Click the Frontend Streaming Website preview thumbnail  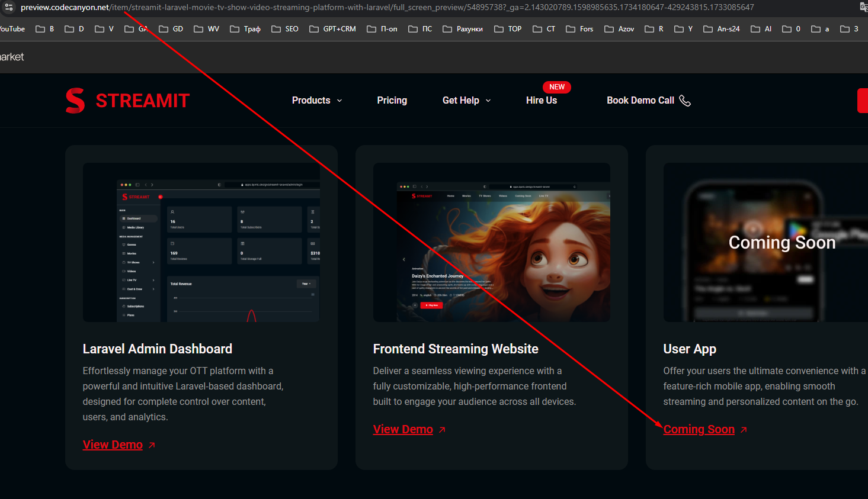(x=492, y=243)
